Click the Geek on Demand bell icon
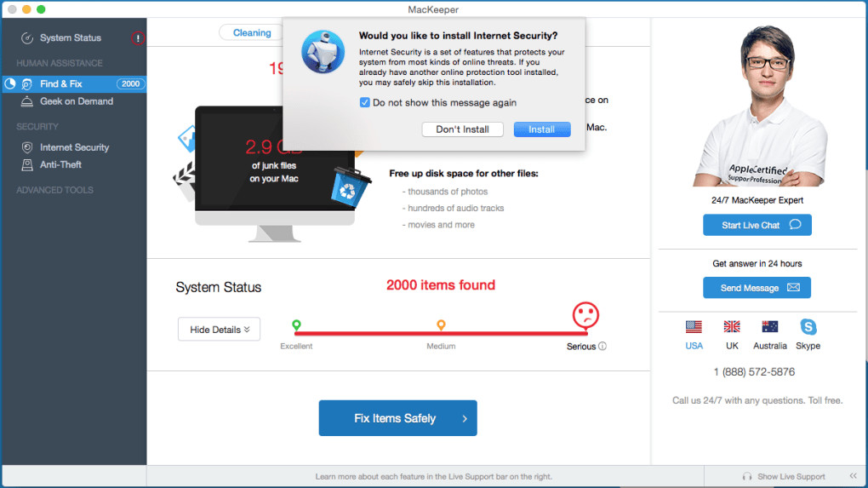This screenshot has width=868, height=488. 26,101
